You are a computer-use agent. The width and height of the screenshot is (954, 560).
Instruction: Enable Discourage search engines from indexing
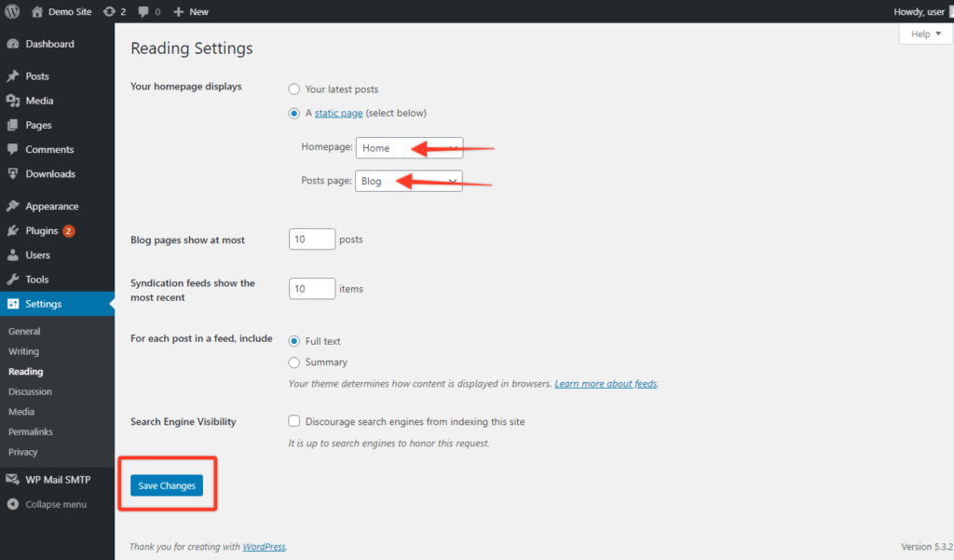pos(293,420)
